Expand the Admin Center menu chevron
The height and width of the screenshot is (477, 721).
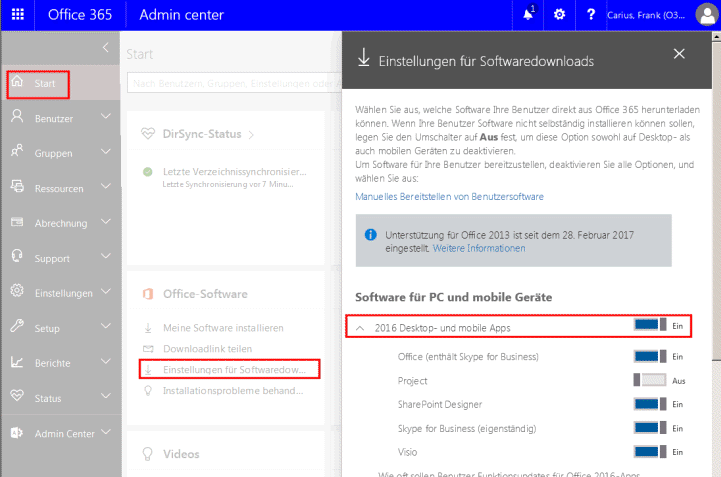tap(106, 431)
